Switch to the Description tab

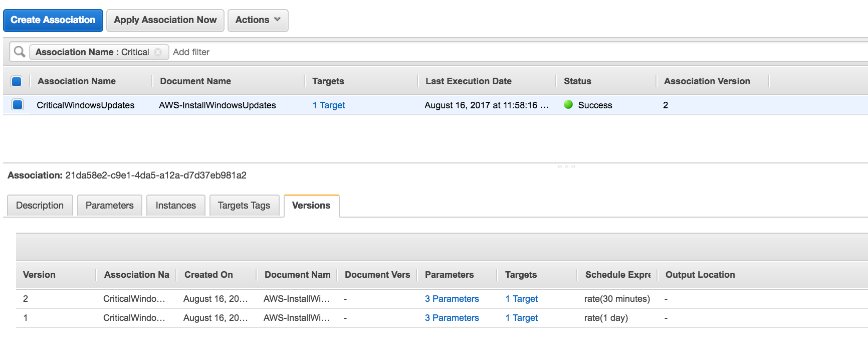coord(40,206)
